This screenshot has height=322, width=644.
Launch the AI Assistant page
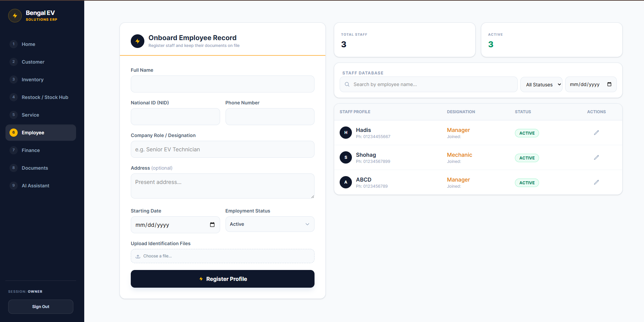point(41,186)
